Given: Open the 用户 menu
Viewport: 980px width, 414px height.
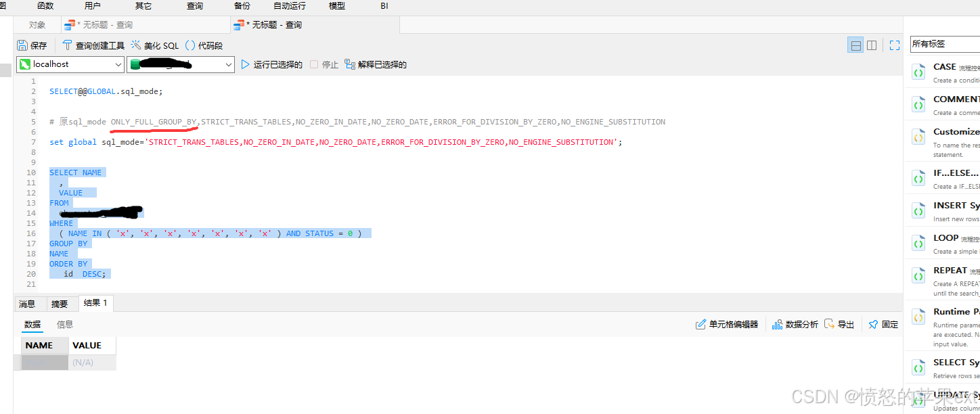Looking at the screenshot, I should pos(93,5).
